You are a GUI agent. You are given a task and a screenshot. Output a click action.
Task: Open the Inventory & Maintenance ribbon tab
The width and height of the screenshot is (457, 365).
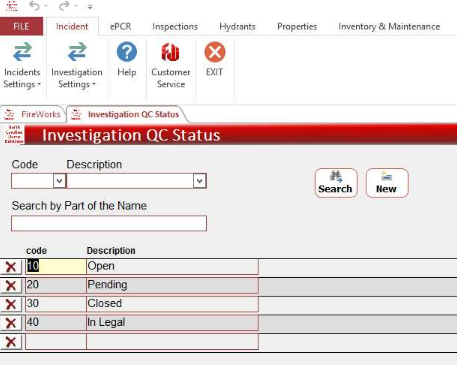pos(389,27)
